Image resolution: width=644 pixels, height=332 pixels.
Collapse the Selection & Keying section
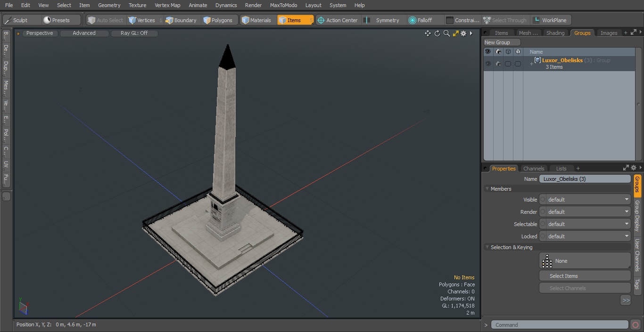(487, 247)
